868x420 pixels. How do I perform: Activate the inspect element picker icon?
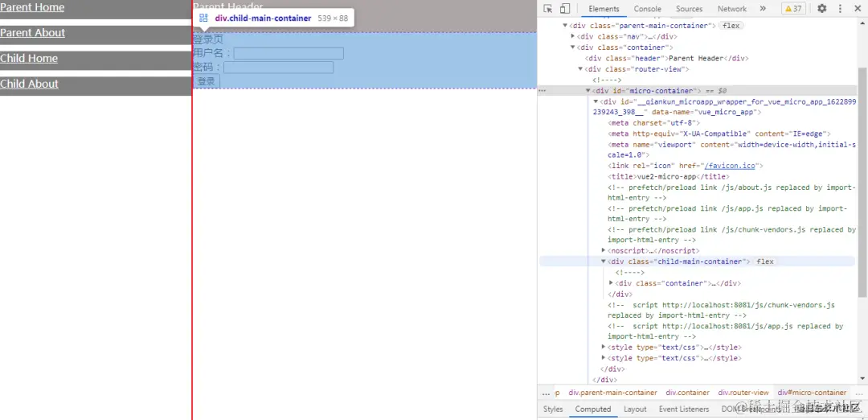coord(548,8)
